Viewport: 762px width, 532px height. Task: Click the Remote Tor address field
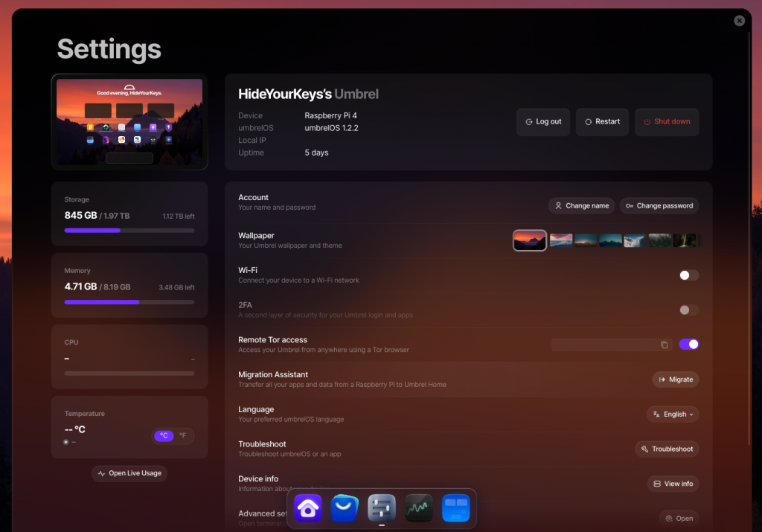pos(612,345)
